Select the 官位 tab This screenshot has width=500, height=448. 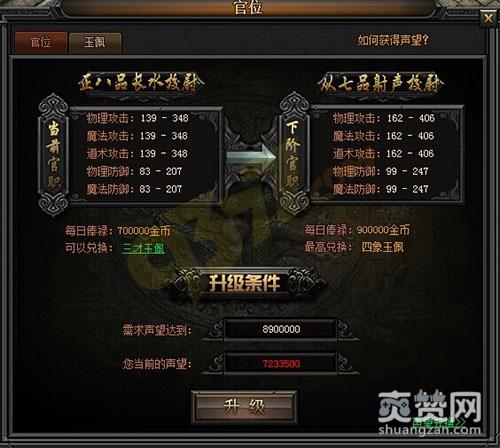click(41, 43)
